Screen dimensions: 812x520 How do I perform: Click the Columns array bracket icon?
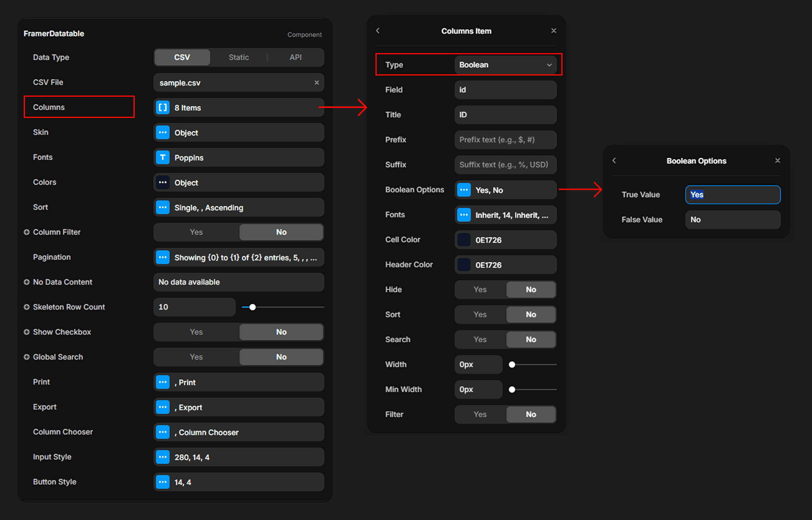162,108
